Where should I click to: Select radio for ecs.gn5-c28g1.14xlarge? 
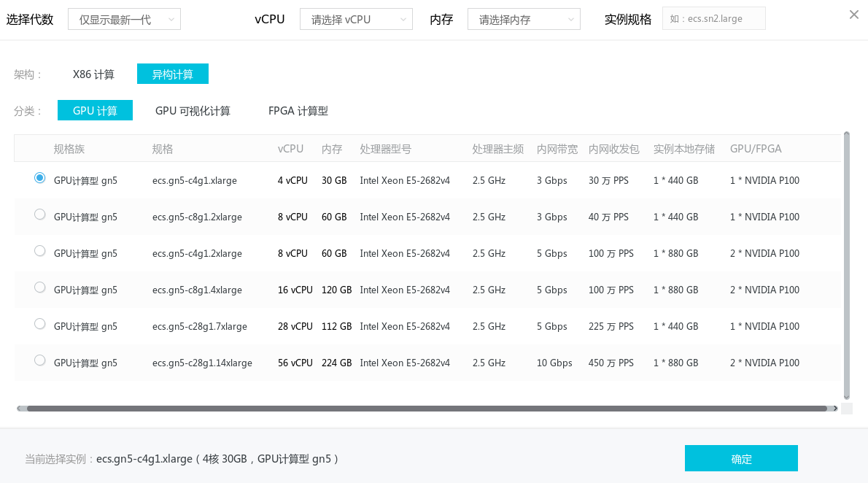click(x=39, y=360)
